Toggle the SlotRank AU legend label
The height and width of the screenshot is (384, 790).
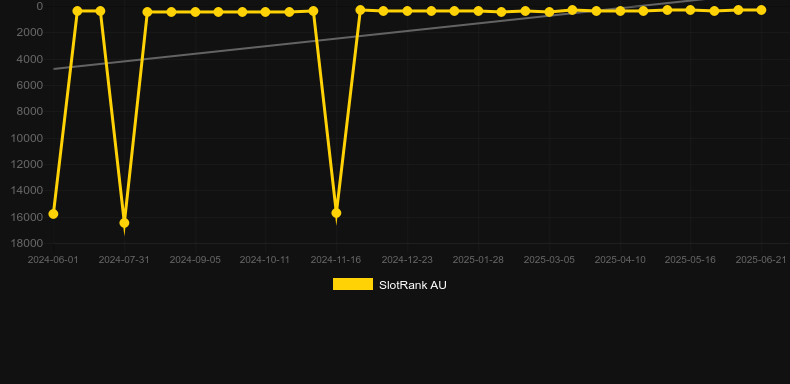point(413,285)
